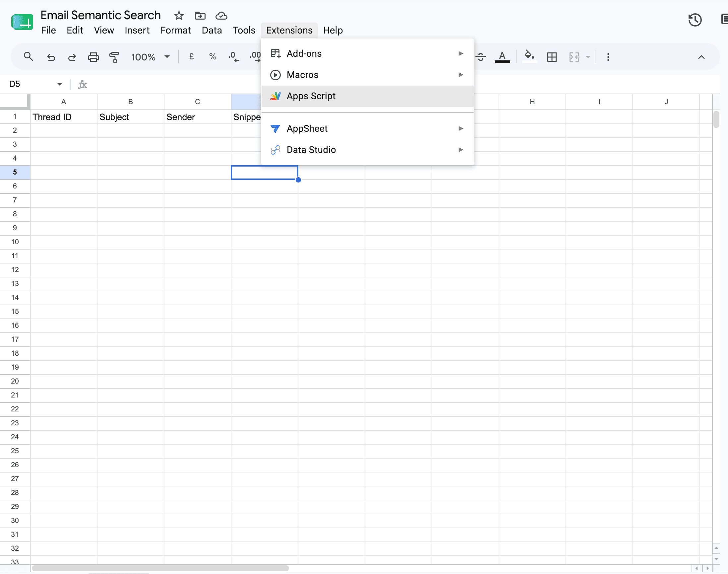The image size is (728, 574).
Task: Open the search the menus magnifier
Action: tap(29, 57)
